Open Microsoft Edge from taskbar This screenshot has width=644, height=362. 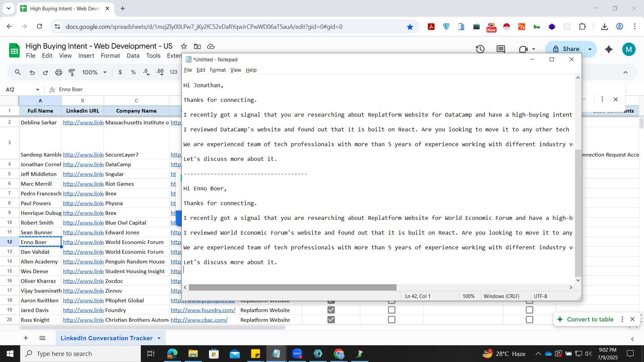pyautogui.click(x=172, y=354)
